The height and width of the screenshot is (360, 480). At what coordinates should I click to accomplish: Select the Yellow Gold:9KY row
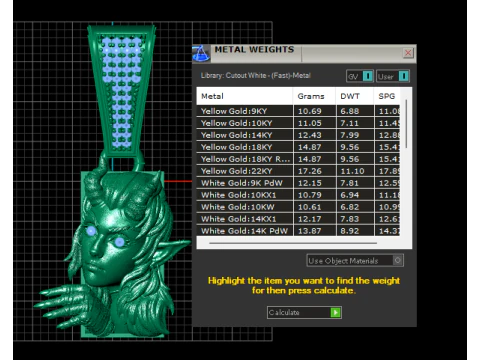tap(298, 111)
